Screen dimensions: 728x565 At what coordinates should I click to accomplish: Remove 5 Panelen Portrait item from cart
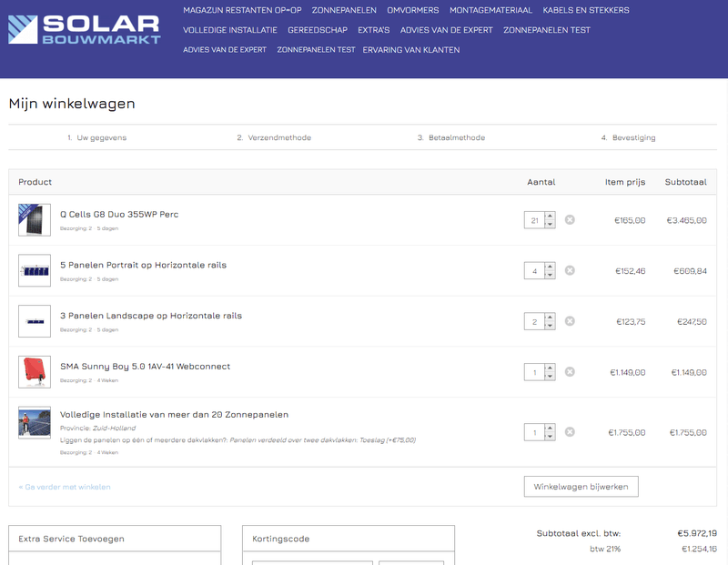pyautogui.click(x=570, y=270)
